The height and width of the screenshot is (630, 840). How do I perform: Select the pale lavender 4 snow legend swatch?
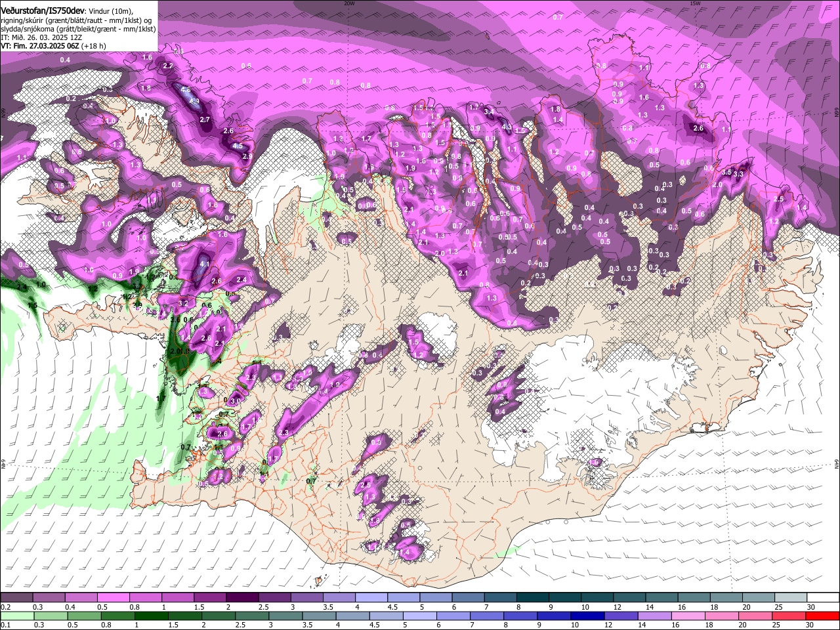pos(371,598)
